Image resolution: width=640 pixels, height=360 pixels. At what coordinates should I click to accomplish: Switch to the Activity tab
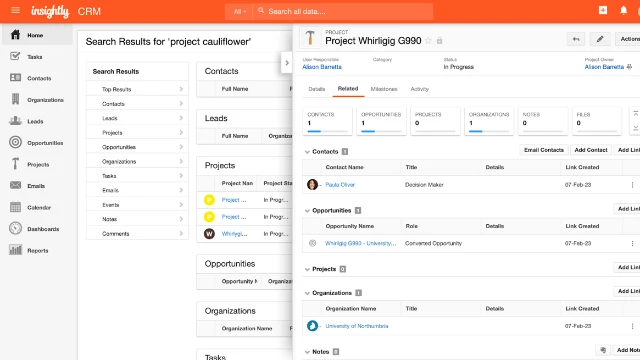420,89
